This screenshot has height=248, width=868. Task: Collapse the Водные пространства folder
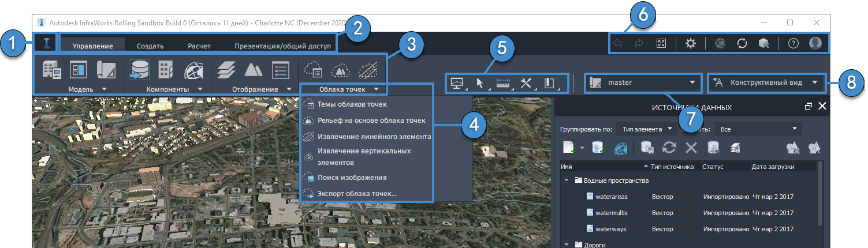(566, 181)
